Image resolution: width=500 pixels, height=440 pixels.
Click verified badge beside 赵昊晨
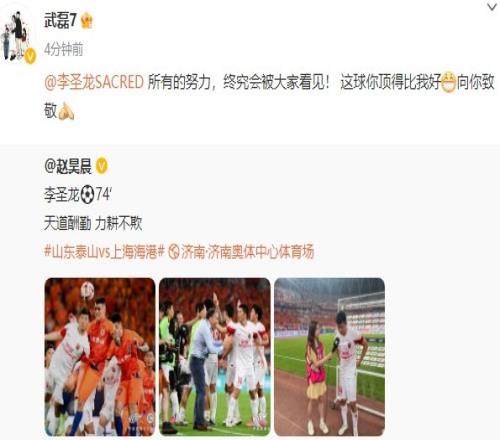(102, 166)
